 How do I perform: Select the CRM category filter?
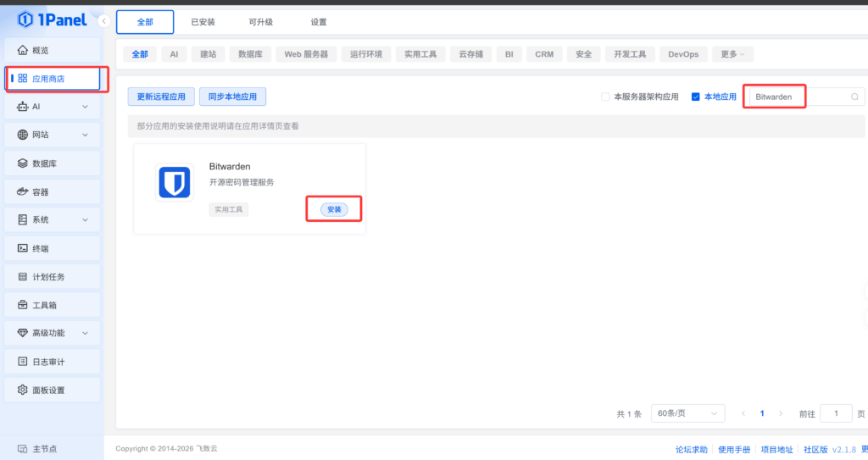coord(544,54)
